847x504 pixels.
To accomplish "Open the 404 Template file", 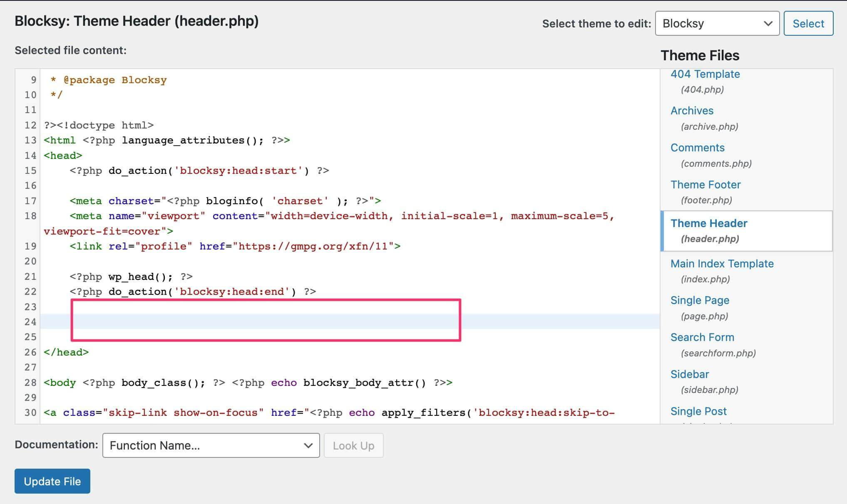I will [705, 74].
